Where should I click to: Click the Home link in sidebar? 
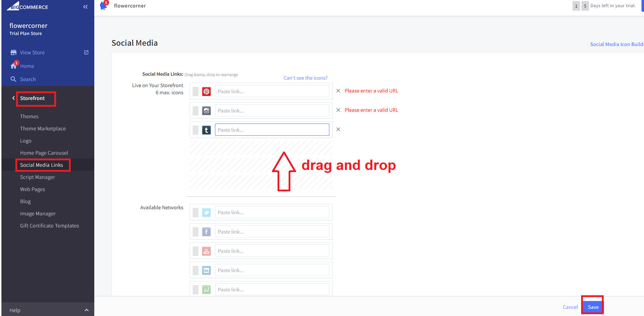tap(27, 66)
